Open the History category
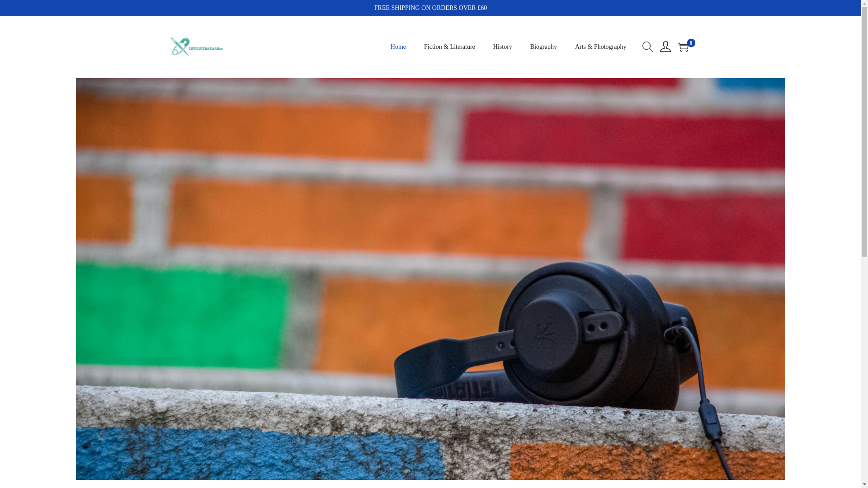Viewport: 868px width, 488px height. coord(502,47)
